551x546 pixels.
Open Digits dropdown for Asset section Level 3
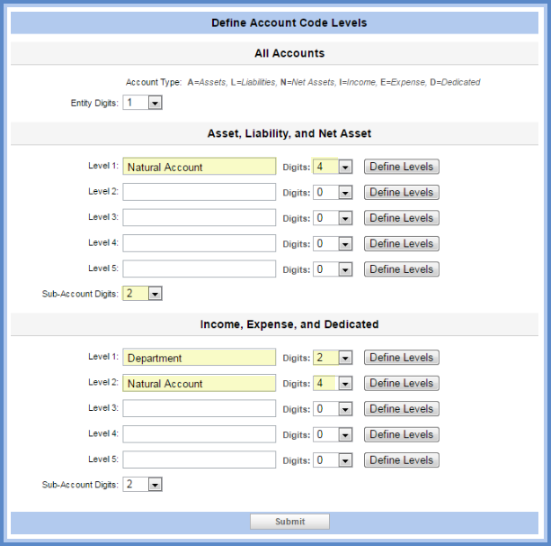click(x=332, y=218)
